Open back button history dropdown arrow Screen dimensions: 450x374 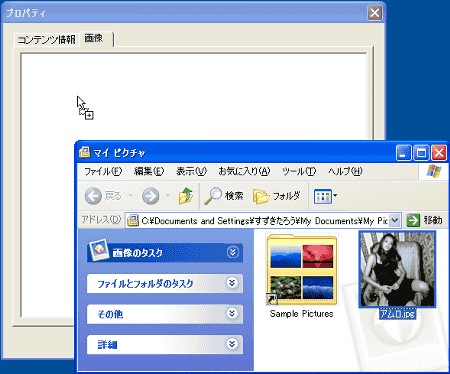(131, 195)
